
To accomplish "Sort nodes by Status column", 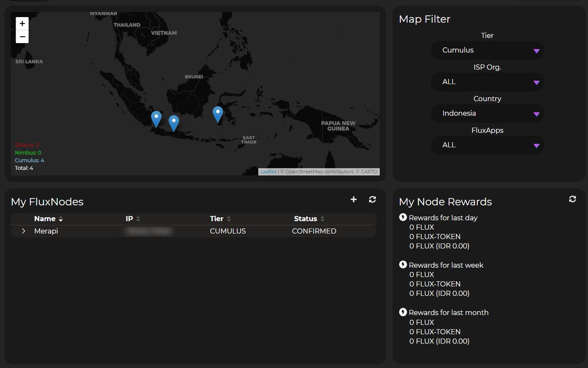I will (x=309, y=219).
